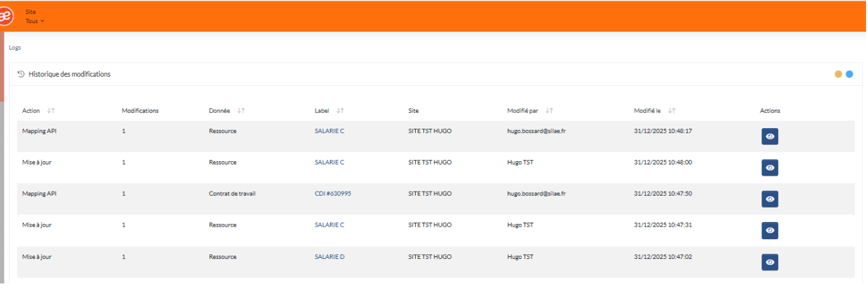Viewport: 868px width, 292px height.
Task: Click the yellow circle in panel header
Action: tap(838, 75)
